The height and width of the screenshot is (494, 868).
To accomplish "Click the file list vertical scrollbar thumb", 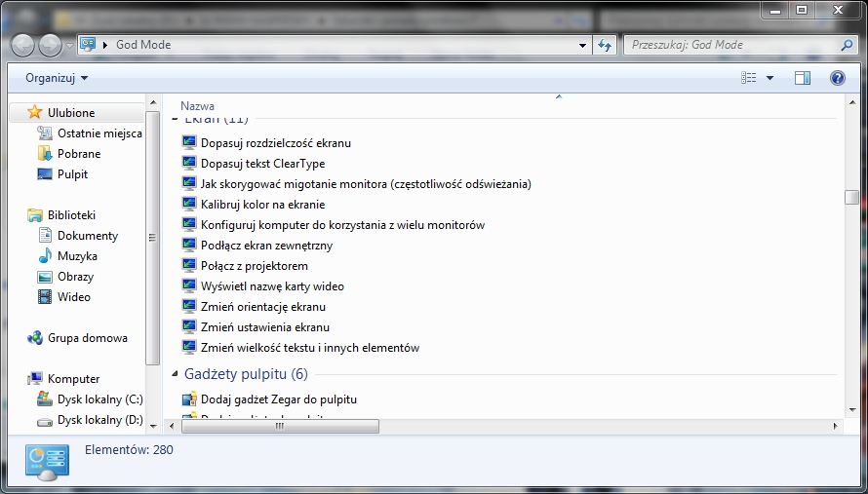I will tap(852, 197).
